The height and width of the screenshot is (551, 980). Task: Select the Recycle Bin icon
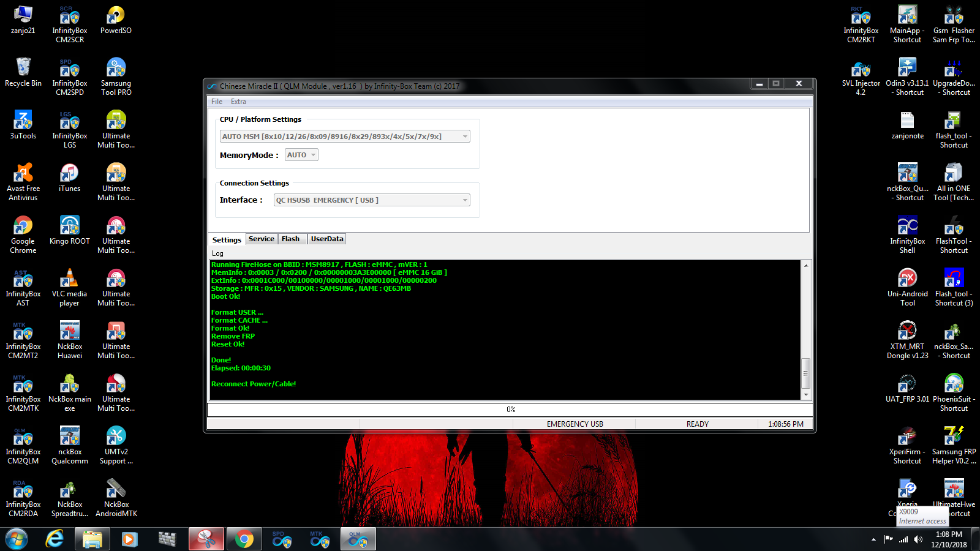point(23,73)
